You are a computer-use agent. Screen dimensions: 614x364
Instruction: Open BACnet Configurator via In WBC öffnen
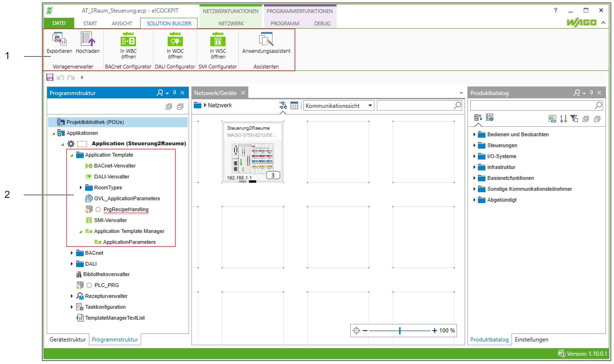(x=128, y=45)
